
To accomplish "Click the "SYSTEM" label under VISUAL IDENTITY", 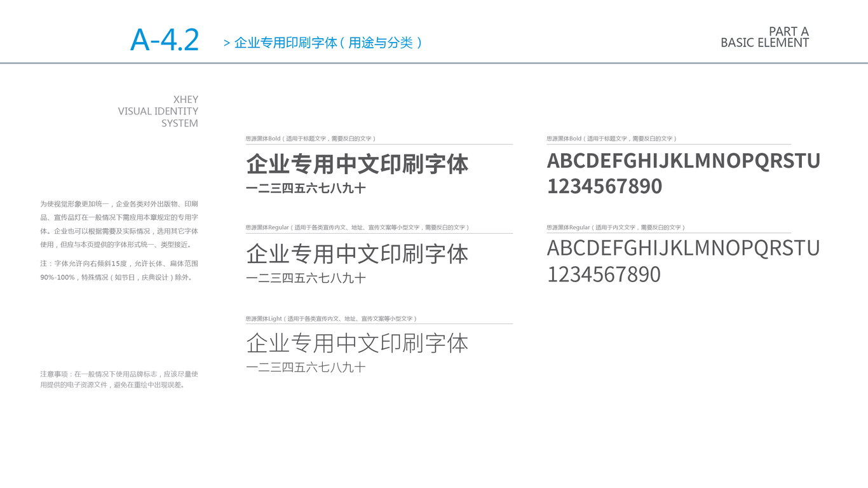I will point(180,123).
